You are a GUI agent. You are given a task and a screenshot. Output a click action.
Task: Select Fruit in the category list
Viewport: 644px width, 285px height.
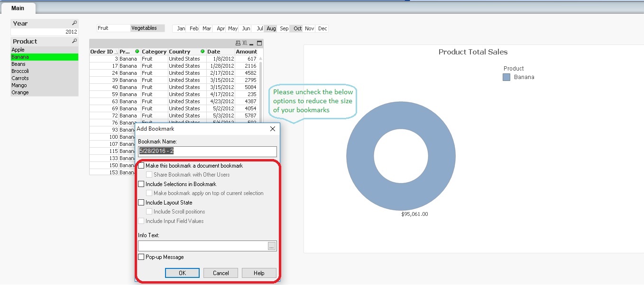[114, 28]
